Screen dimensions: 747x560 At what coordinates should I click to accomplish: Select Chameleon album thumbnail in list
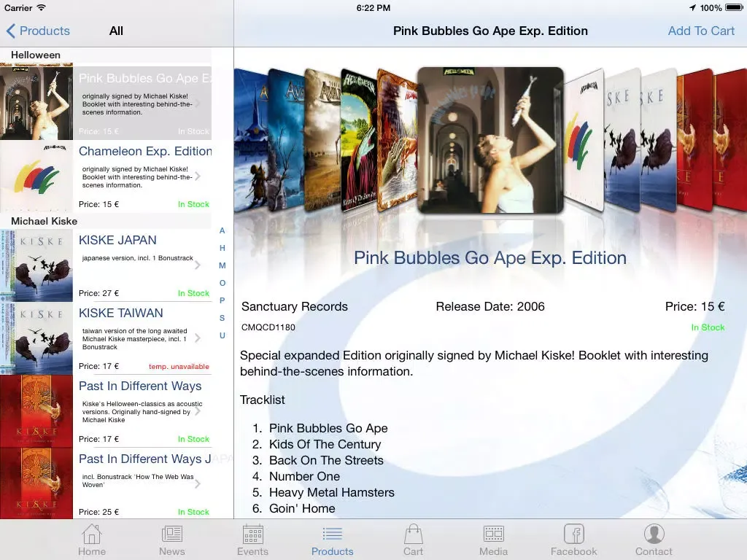tap(36, 176)
